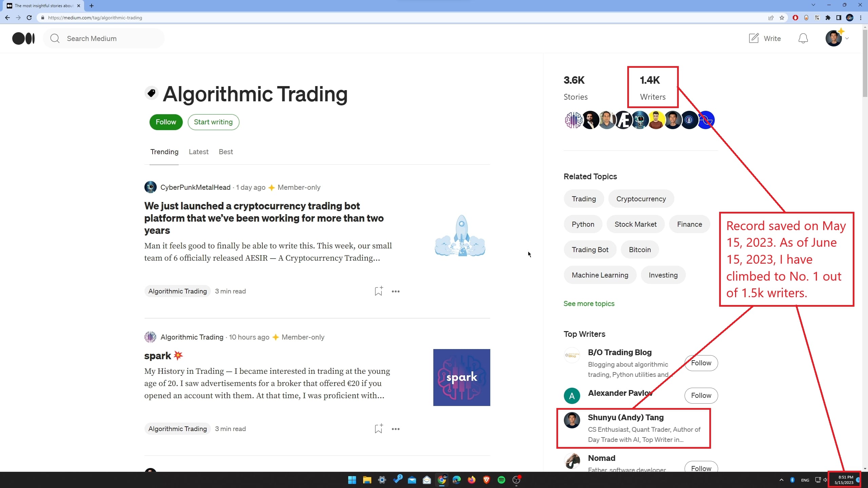Open the notifications bell
Screen dimensions: 868x488
[x=803, y=39]
